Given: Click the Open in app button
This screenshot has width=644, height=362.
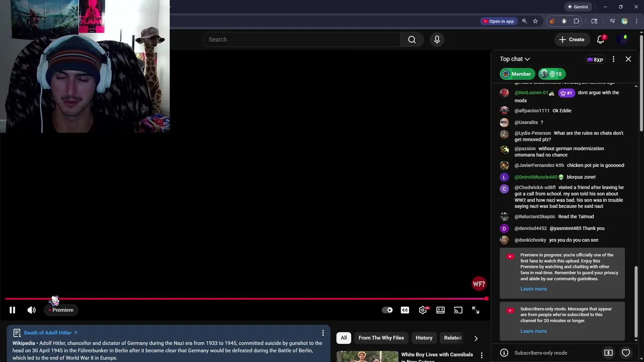Looking at the screenshot, I should pyautogui.click(x=498, y=21).
